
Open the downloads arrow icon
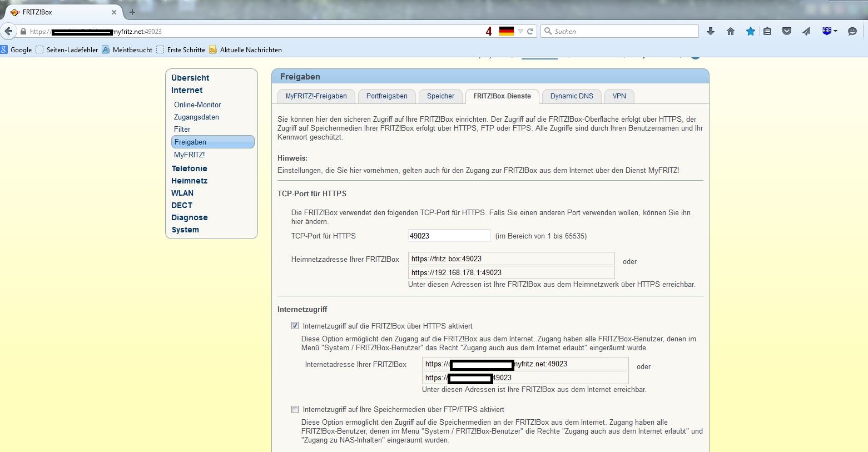711,32
